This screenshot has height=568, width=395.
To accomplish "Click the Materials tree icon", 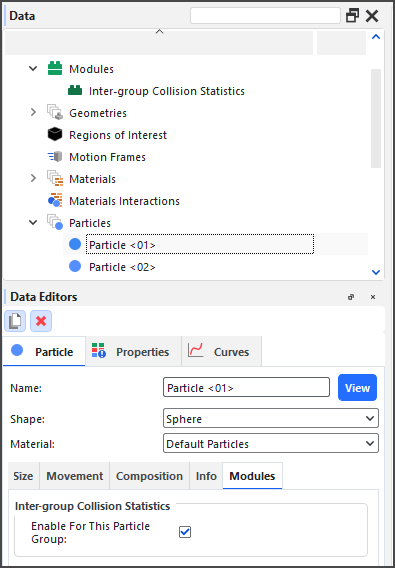I will click(55, 179).
